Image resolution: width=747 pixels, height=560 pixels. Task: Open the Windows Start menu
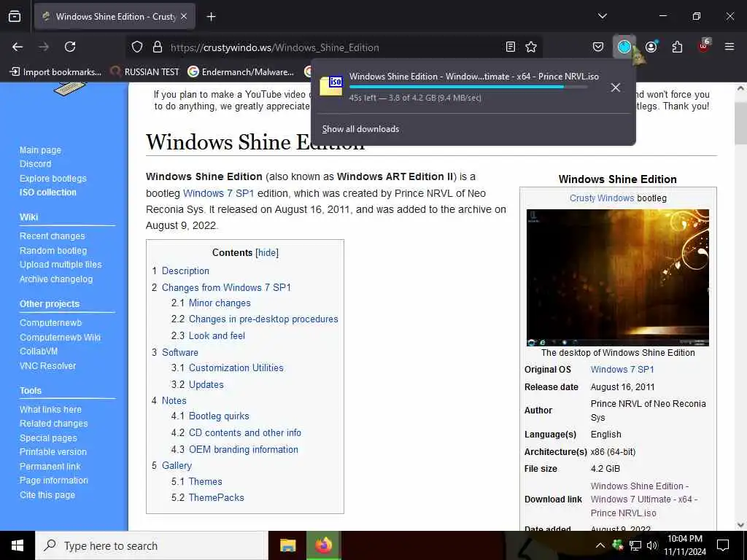click(18, 545)
